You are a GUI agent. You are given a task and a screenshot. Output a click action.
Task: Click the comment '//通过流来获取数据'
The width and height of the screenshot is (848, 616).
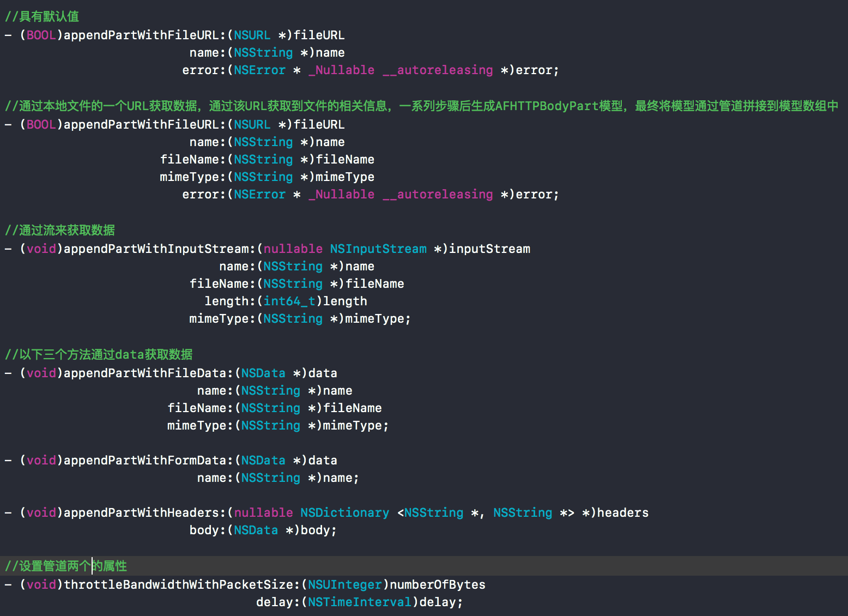coord(60,230)
